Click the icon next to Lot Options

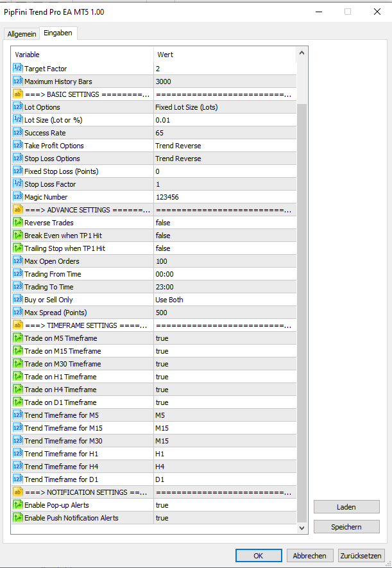click(x=18, y=107)
